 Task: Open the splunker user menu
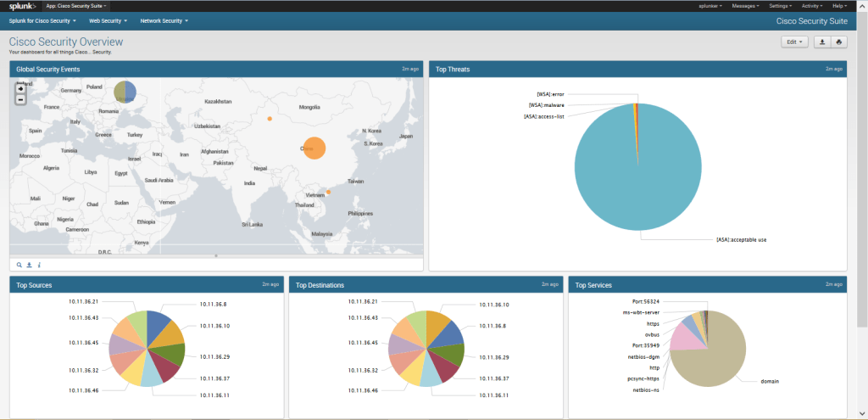[x=709, y=6]
